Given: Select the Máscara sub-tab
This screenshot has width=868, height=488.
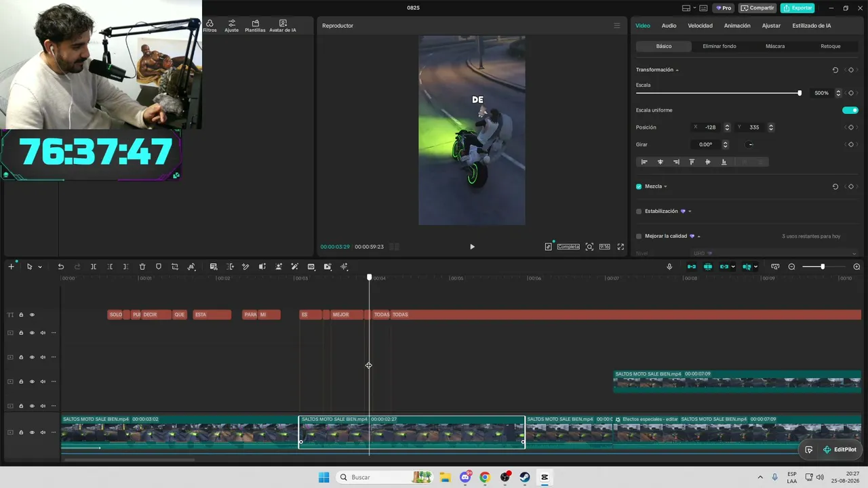Looking at the screenshot, I should click(x=775, y=46).
